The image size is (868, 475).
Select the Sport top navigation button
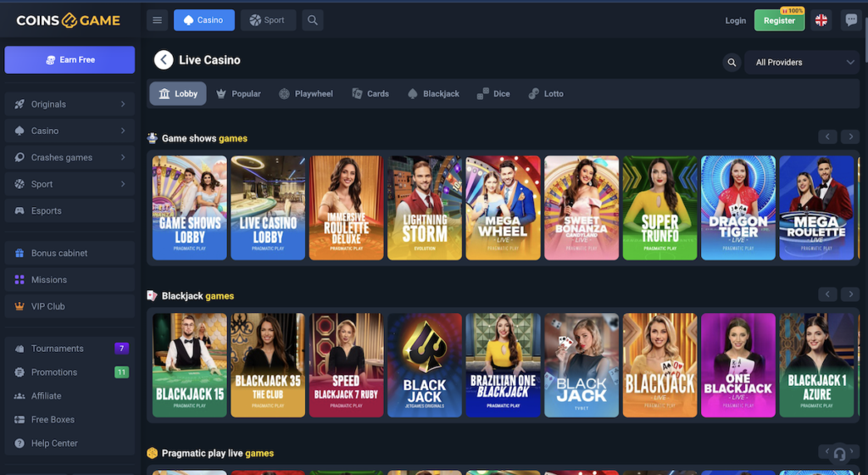(x=268, y=20)
